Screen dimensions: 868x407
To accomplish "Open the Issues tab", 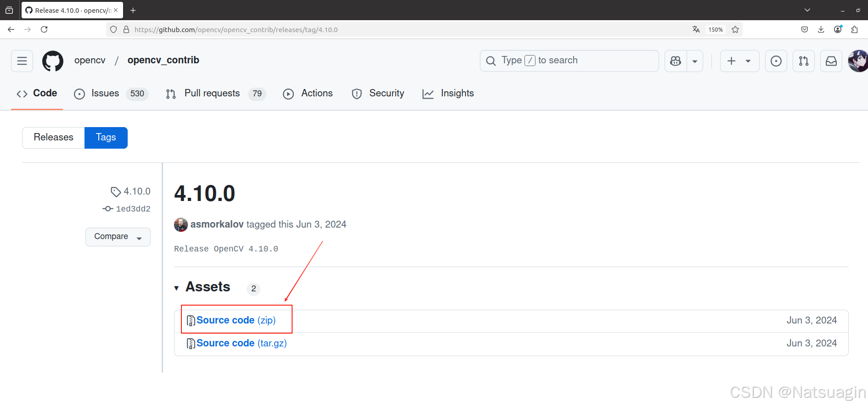I will pos(111,94).
